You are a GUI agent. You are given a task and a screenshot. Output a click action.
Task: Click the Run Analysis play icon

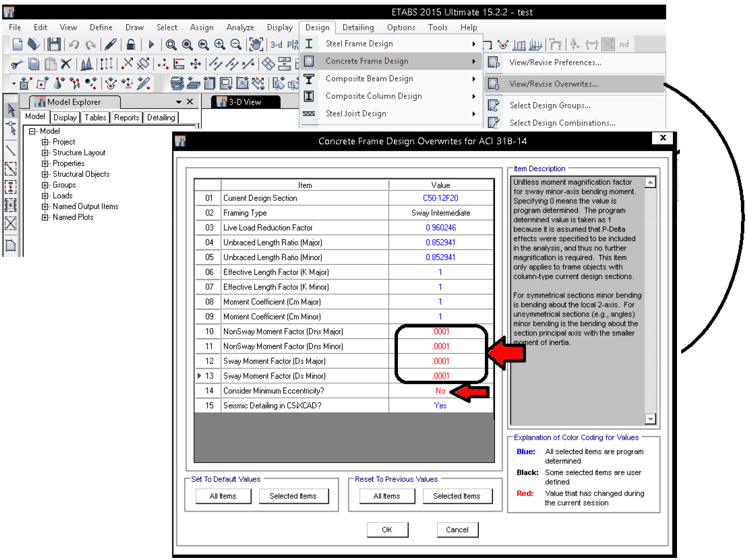click(x=151, y=44)
